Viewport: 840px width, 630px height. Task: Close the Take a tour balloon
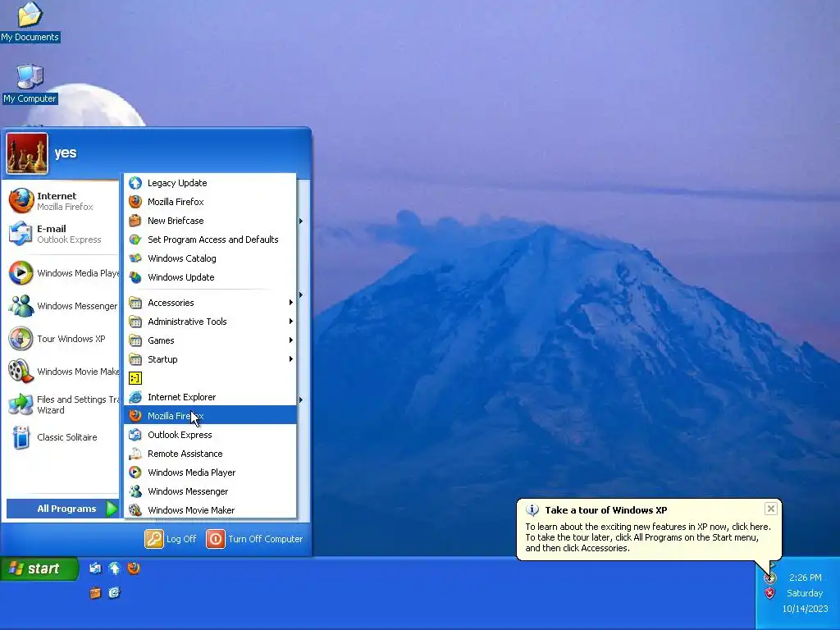click(770, 509)
